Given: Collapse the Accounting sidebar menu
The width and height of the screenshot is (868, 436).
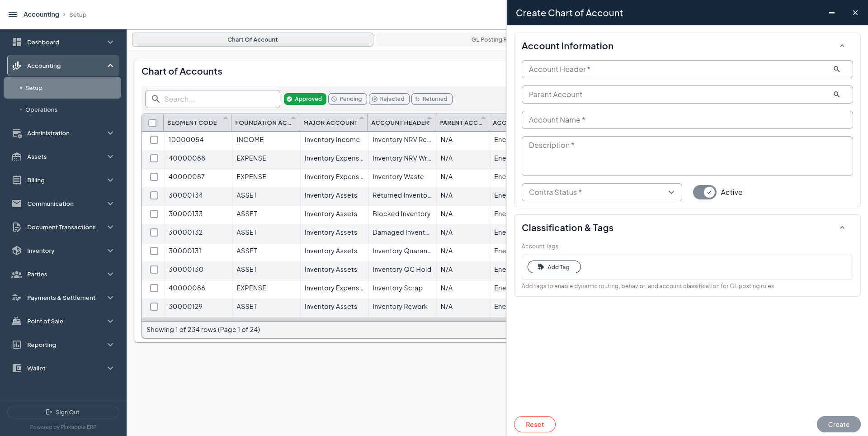Looking at the screenshot, I should 110,66.
